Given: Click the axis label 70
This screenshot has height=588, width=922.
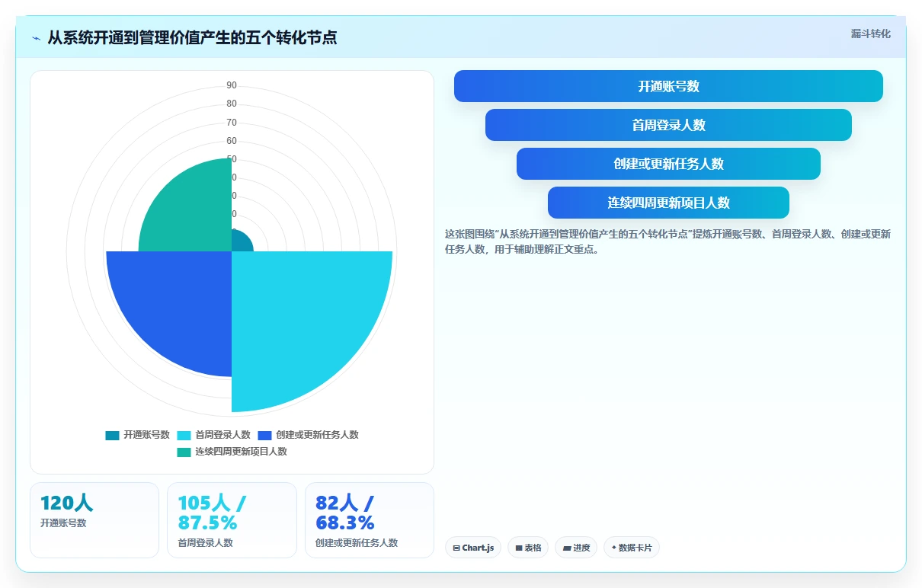Looking at the screenshot, I should coord(232,123).
